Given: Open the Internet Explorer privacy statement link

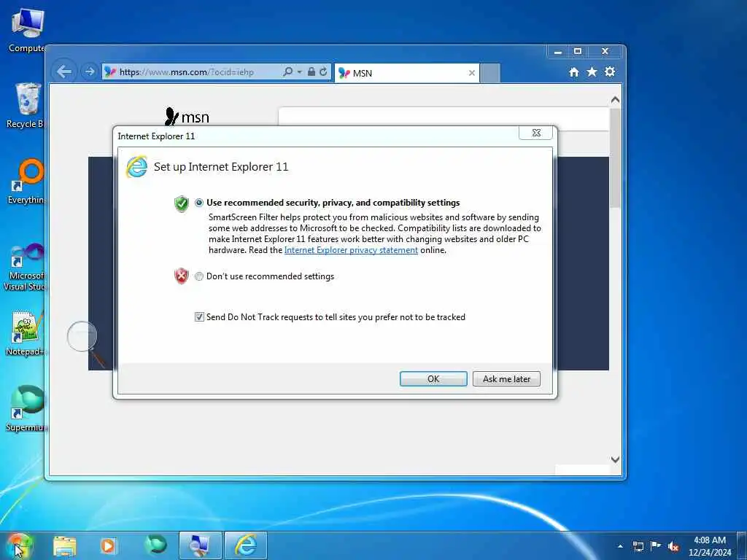Looking at the screenshot, I should tap(351, 250).
